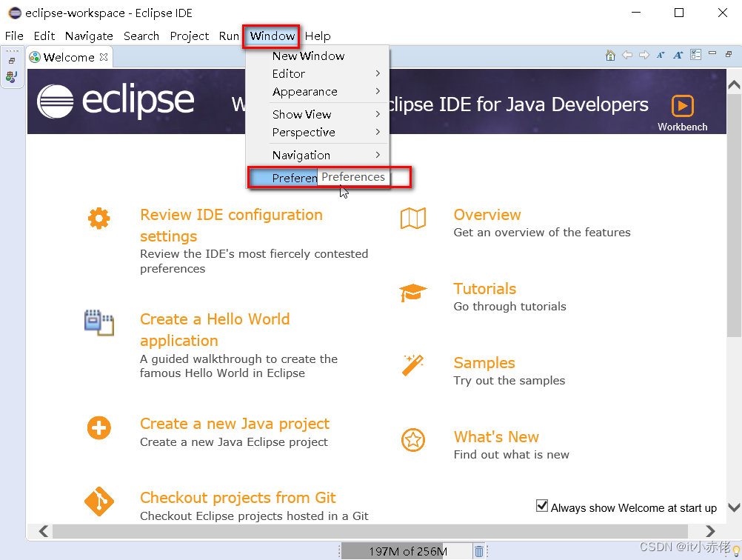Viewport: 742px width, 560px height.
Task: Click the heap status 197M of 256M bar
Action: click(x=407, y=551)
